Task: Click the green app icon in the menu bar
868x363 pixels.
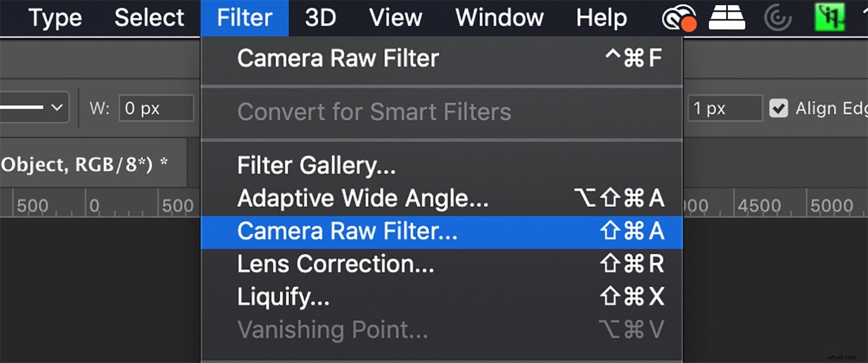Action: click(830, 17)
